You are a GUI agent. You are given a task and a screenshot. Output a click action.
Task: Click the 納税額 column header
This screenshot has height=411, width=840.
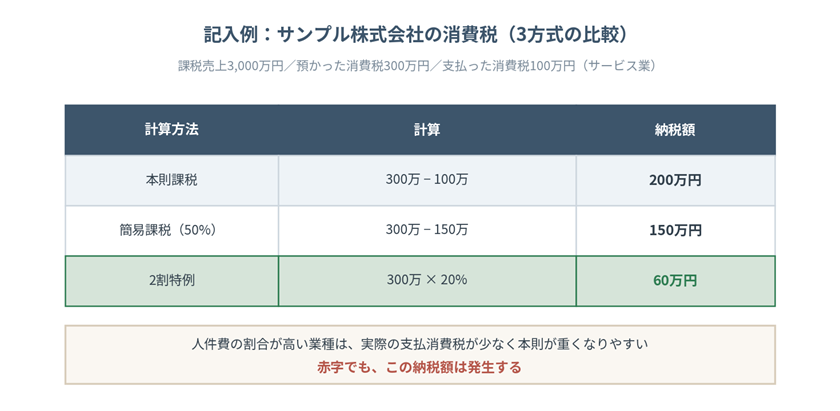(x=675, y=130)
